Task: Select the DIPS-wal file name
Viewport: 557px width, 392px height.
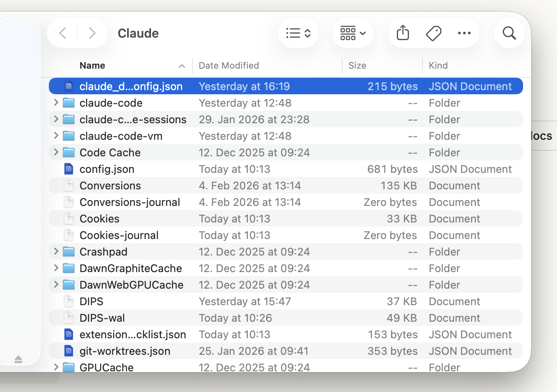Action: coord(102,318)
